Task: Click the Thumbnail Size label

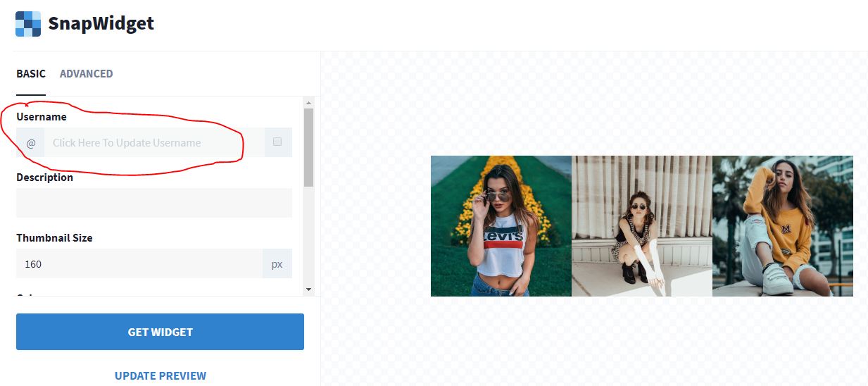Action: click(x=54, y=238)
